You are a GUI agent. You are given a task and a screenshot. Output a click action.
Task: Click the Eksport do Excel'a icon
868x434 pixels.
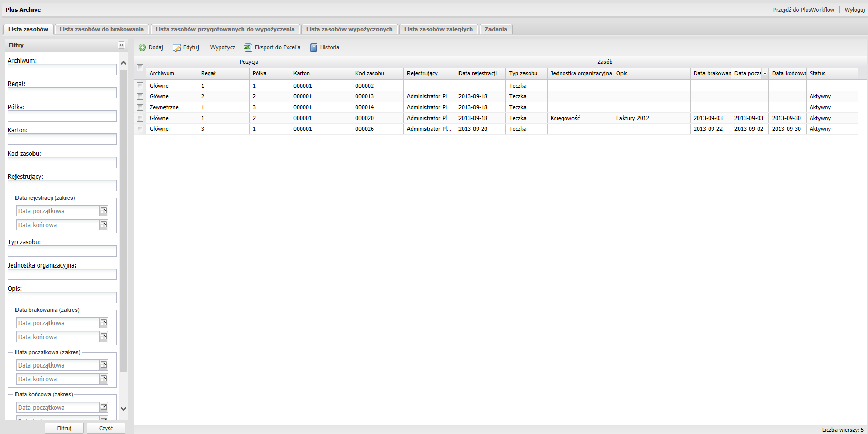point(248,47)
